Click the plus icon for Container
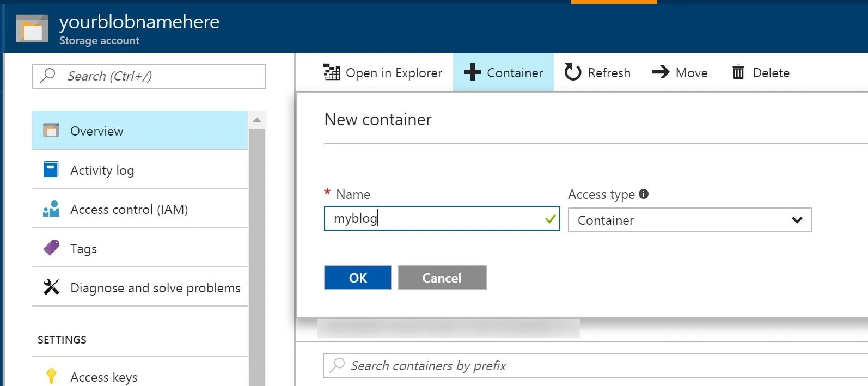868x386 pixels. (472, 72)
